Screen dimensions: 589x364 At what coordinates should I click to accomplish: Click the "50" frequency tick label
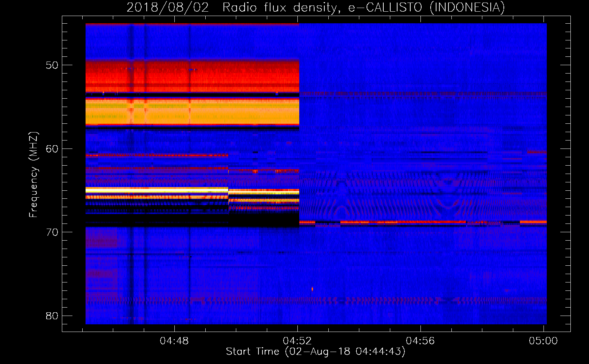click(x=52, y=65)
